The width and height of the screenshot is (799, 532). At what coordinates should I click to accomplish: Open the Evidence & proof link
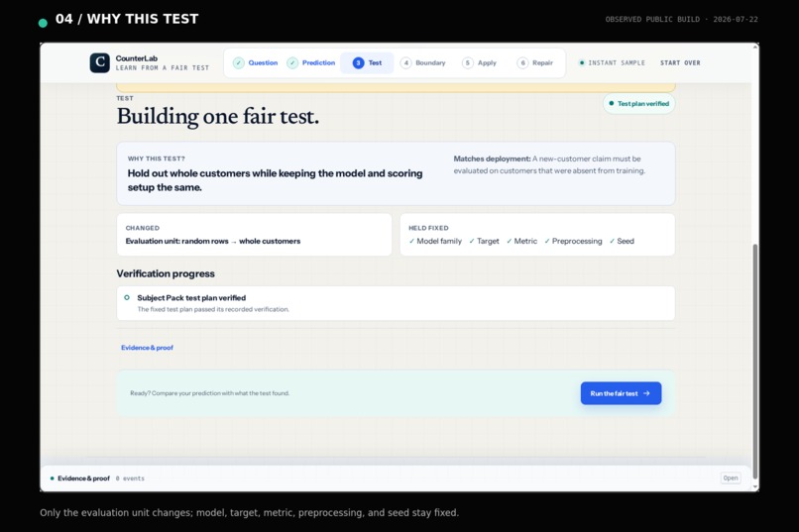point(147,347)
